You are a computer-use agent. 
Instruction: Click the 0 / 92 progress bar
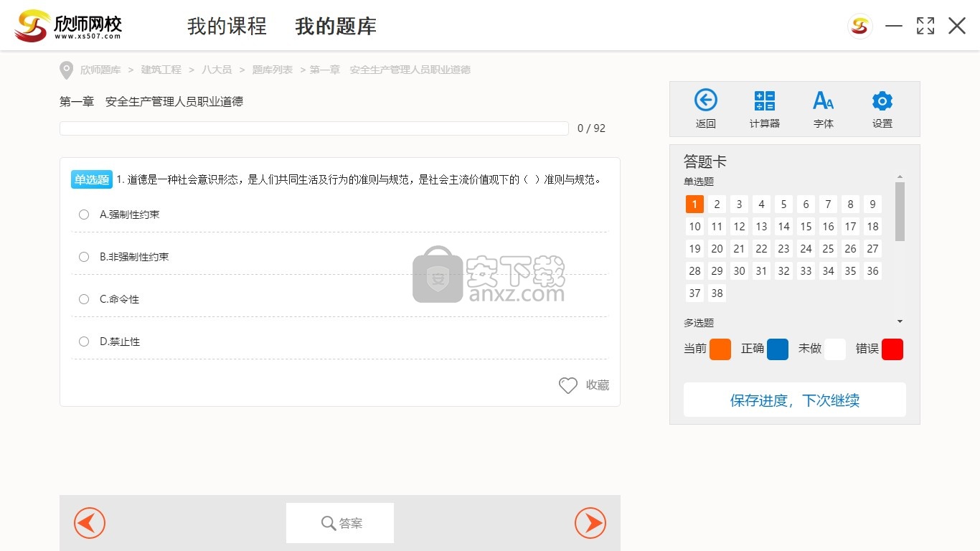[x=314, y=128]
